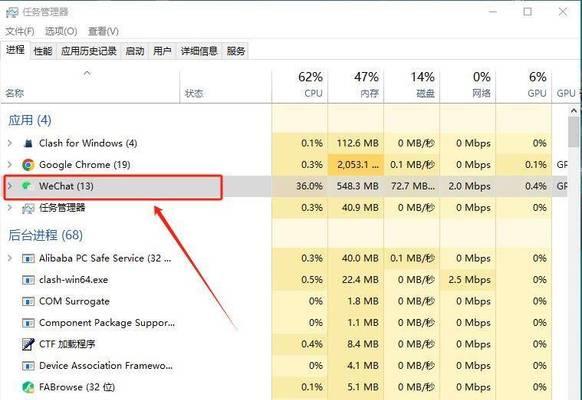582x400 pixels.
Task: Switch to the 用户 tab
Action: tap(162, 51)
